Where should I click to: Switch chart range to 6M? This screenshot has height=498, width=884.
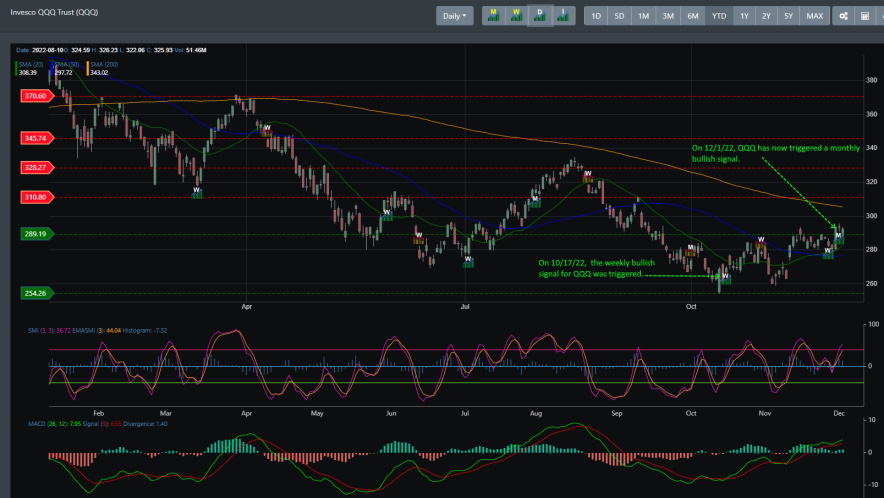tap(693, 16)
